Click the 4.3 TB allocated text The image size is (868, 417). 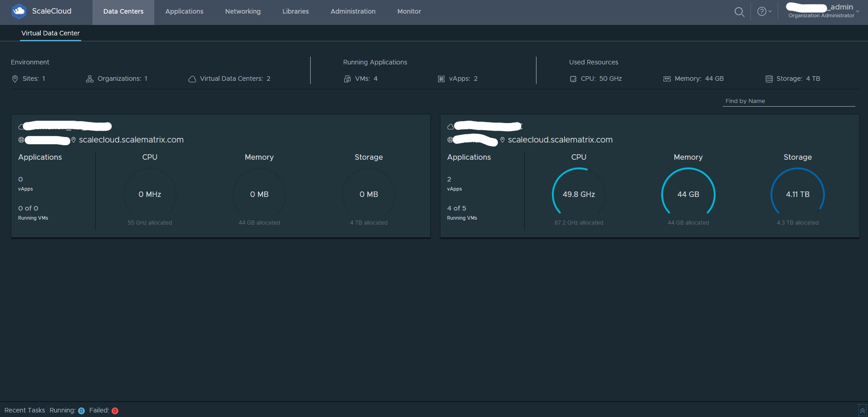click(x=798, y=223)
